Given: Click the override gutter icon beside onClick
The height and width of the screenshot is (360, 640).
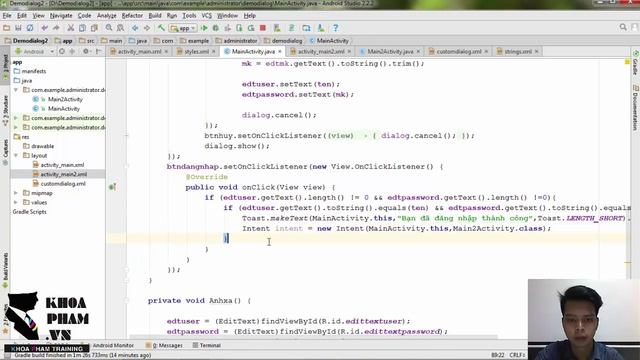Looking at the screenshot, I should click(112, 187).
